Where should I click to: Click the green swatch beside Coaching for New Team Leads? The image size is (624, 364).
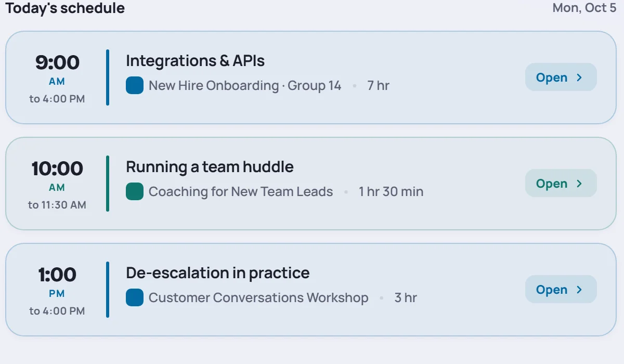coord(135,191)
